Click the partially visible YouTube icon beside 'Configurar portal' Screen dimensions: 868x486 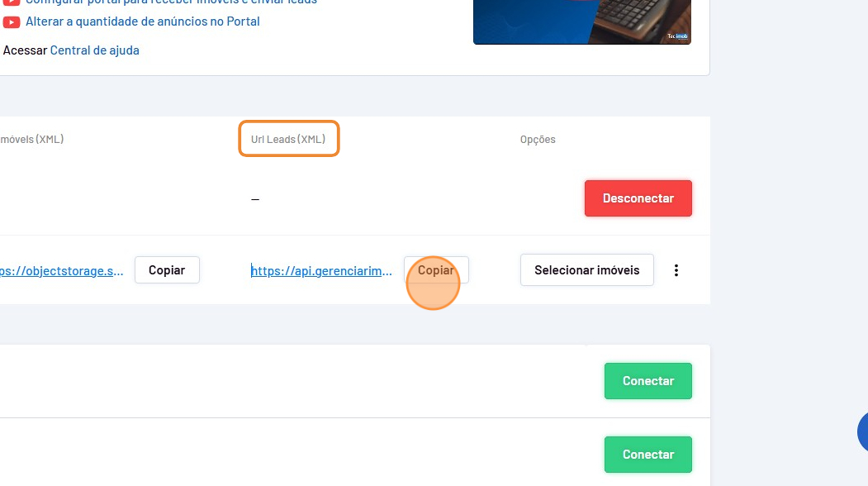(x=12, y=2)
